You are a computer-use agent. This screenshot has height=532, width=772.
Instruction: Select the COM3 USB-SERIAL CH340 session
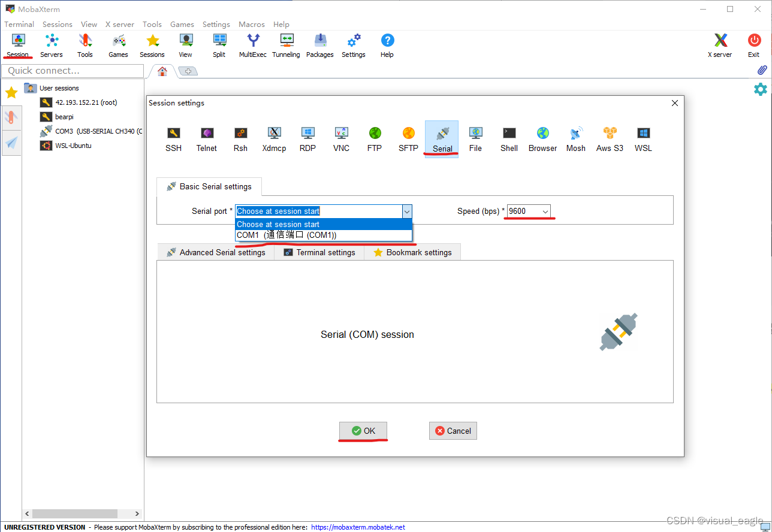coord(91,131)
